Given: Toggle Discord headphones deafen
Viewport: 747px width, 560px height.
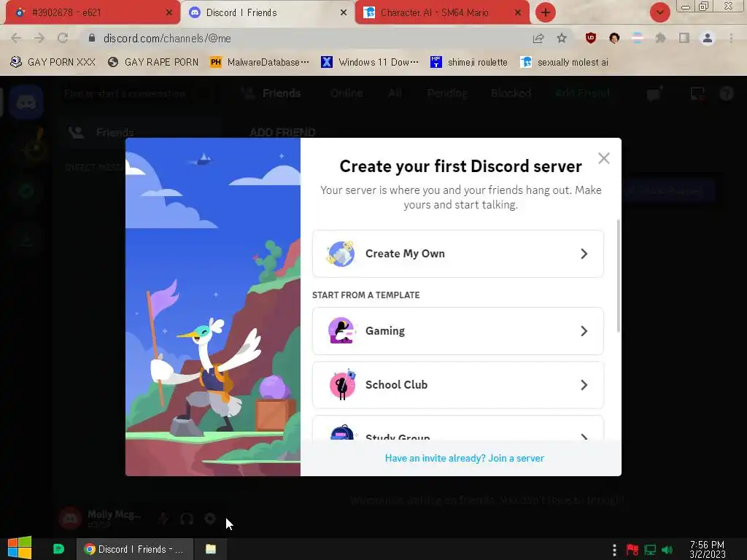Looking at the screenshot, I should (187, 518).
